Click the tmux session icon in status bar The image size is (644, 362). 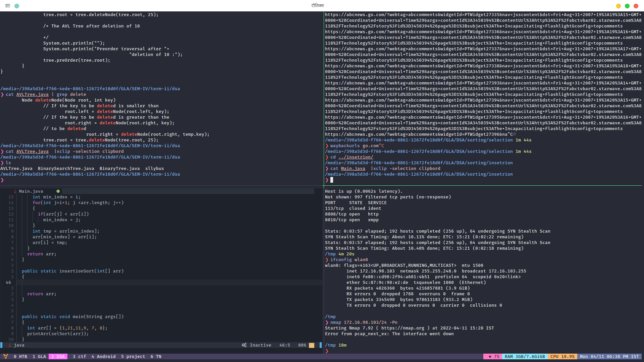[6, 356]
